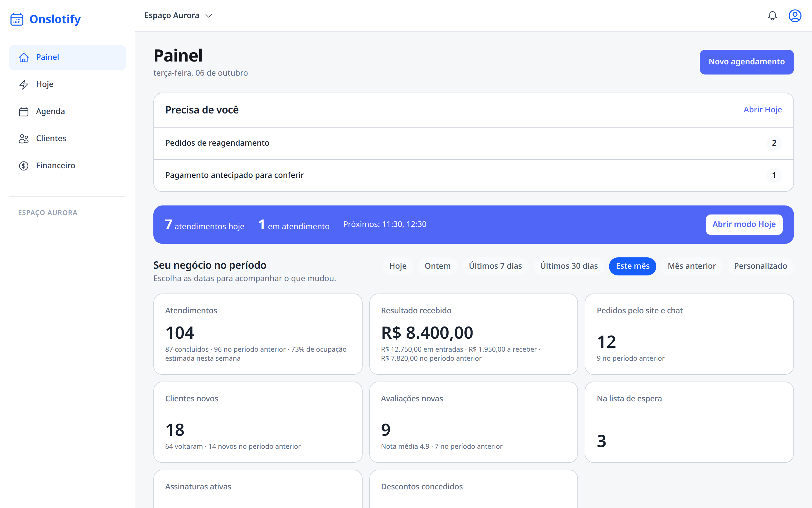Viewport: 812px width, 508px height.
Task: Click Abrir modo Hoje button
Action: click(744, 224)
